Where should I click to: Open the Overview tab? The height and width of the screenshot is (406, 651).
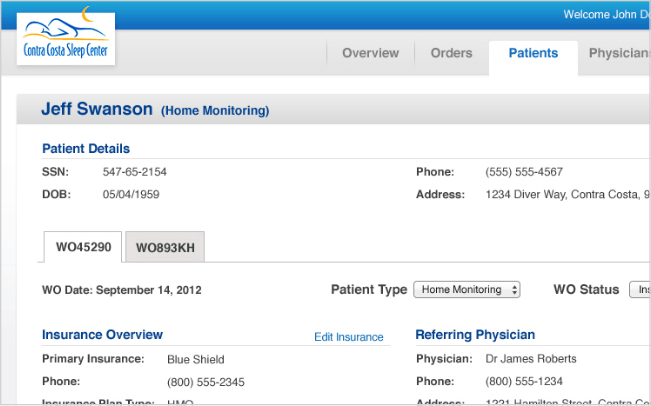(x=370, y=54)
